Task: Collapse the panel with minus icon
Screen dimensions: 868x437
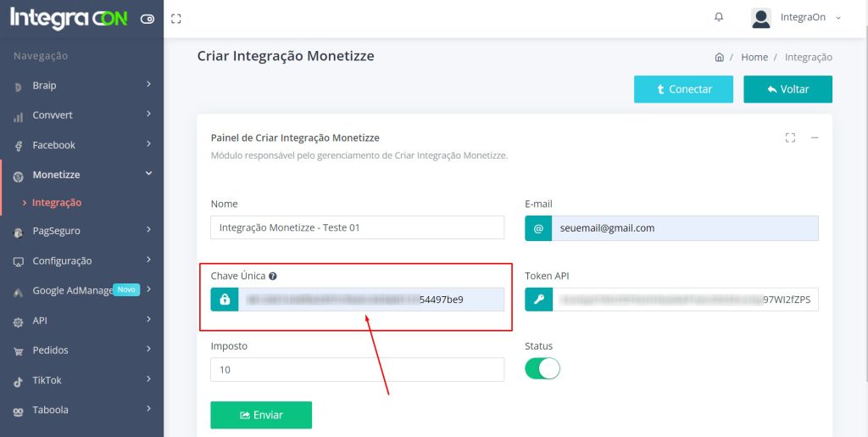Action: 814,137
